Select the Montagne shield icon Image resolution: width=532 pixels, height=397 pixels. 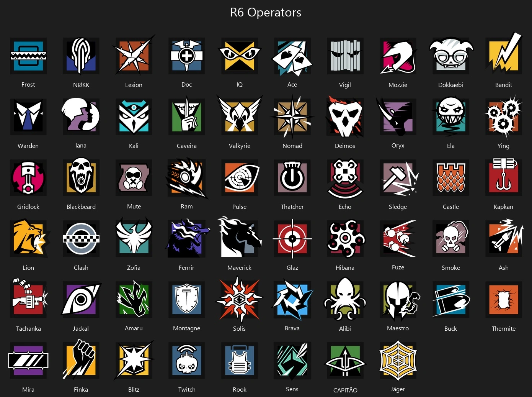(x=187, y=300)
